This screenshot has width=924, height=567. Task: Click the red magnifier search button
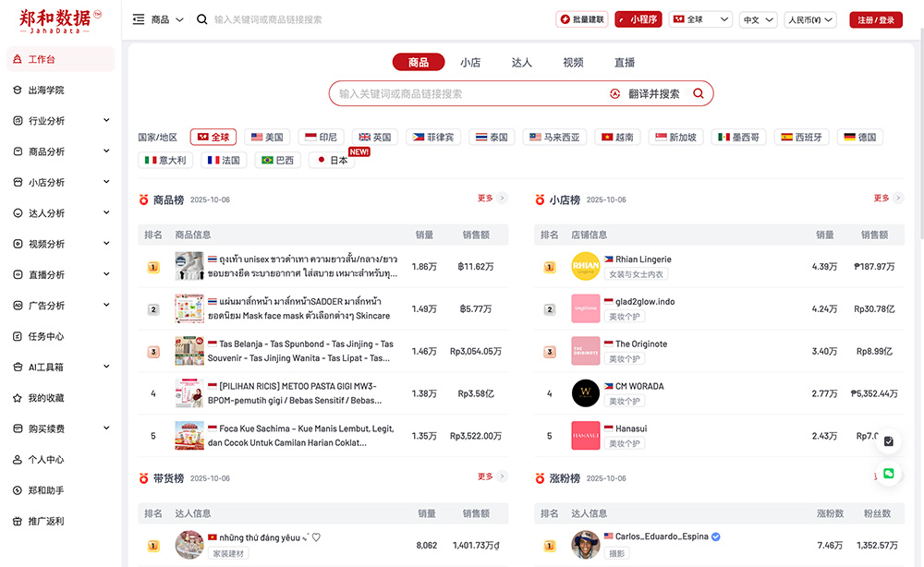(699, 93)
